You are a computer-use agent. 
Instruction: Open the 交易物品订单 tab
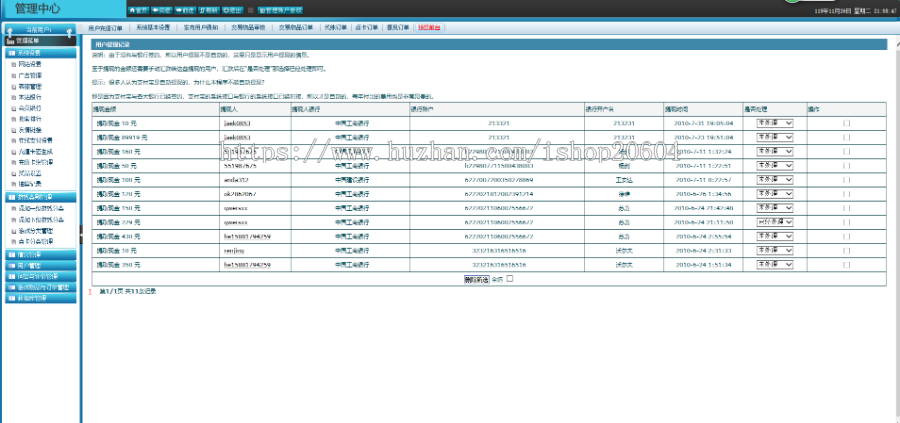pyautogui.click(x=296, y=28)
